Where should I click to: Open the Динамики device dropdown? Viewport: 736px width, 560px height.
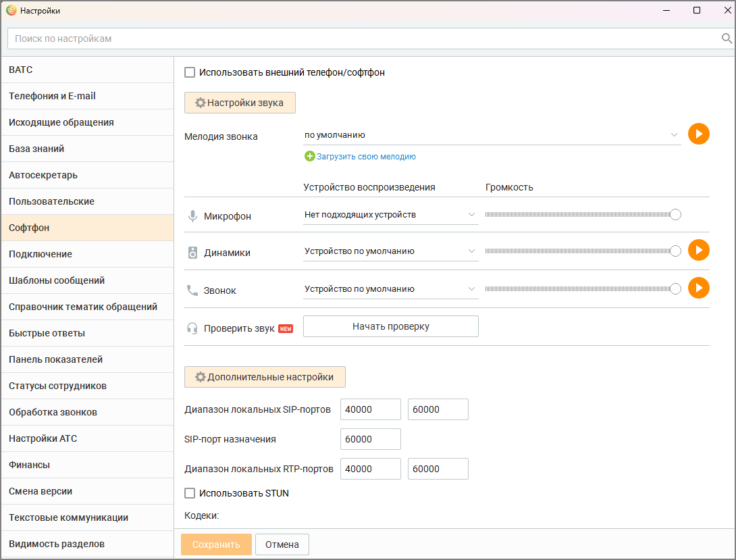[390, 251]
